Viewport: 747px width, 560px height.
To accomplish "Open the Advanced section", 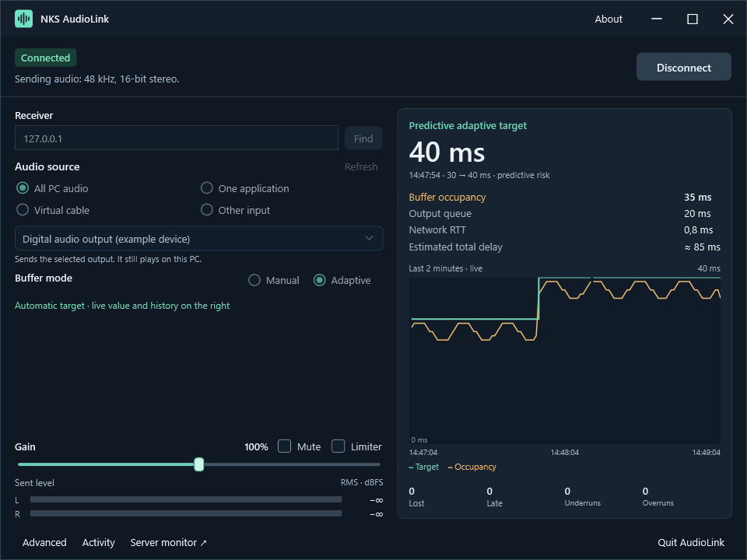I will [x=44, y=542].
